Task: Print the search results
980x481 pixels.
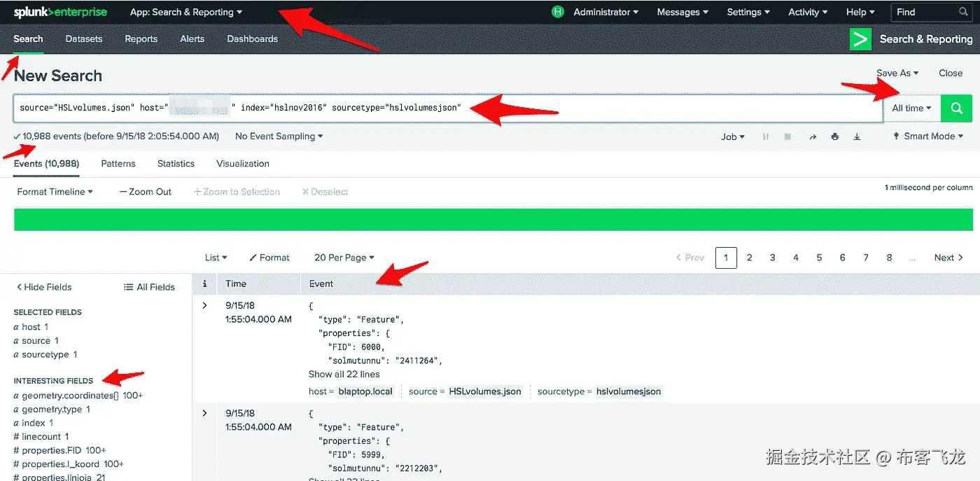Action: click(x=834, y=137)
